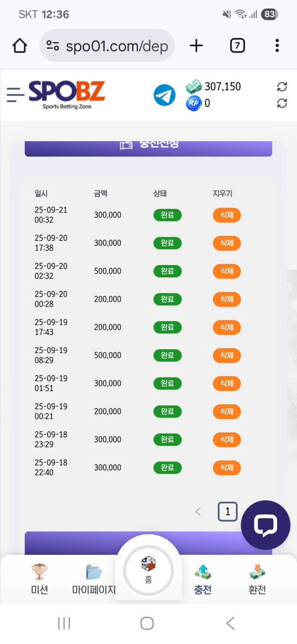This screenshot has height=644, width=297.
Task: Select page 1 in pagination
Action: (x=228, y=512)
